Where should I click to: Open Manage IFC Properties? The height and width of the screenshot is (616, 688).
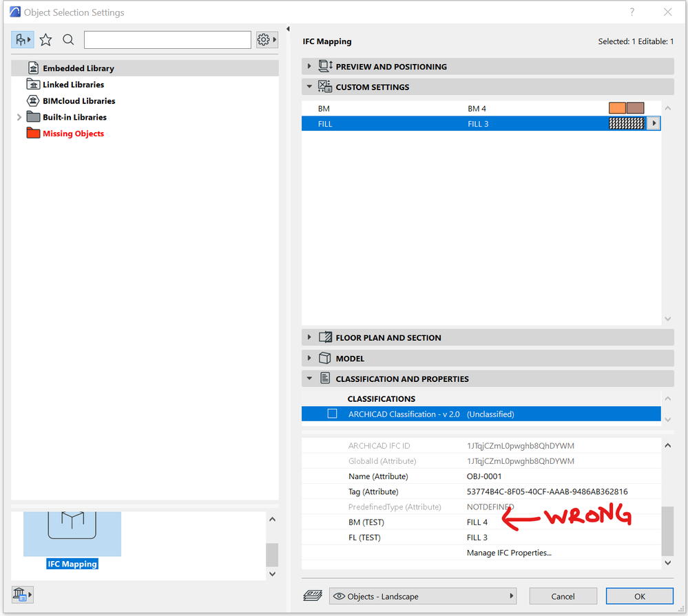509,553
